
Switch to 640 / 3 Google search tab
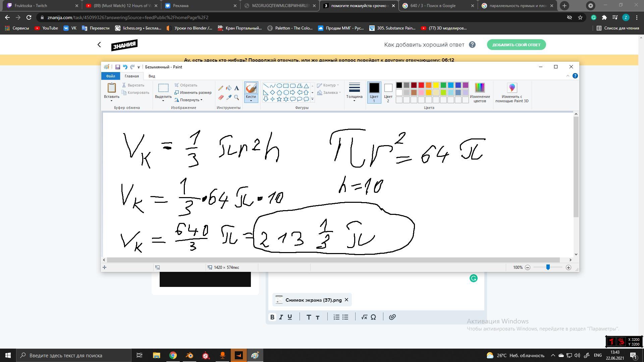pos(438,6)
